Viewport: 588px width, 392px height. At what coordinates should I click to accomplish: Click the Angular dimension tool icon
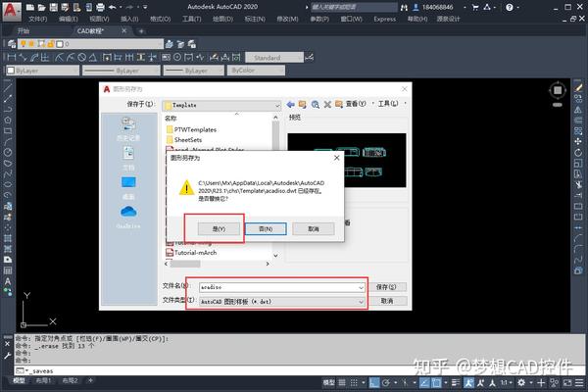click(x=93, y=58)
